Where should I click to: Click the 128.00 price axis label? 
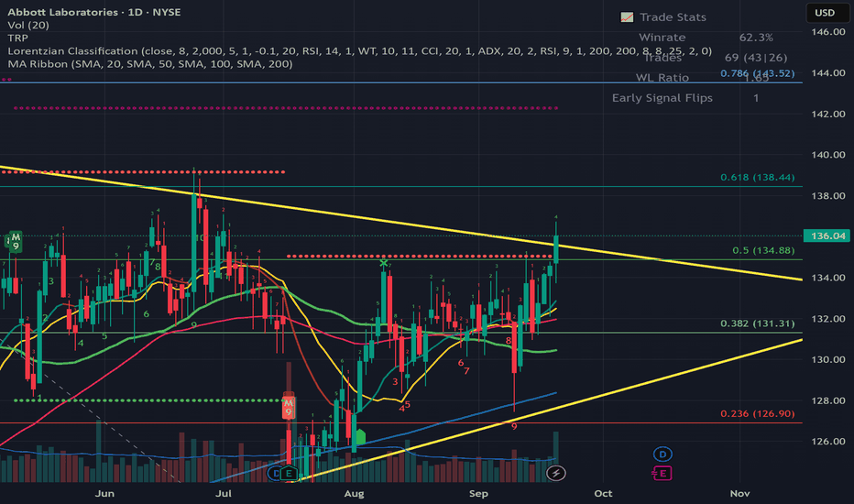[x=827, y=400]
